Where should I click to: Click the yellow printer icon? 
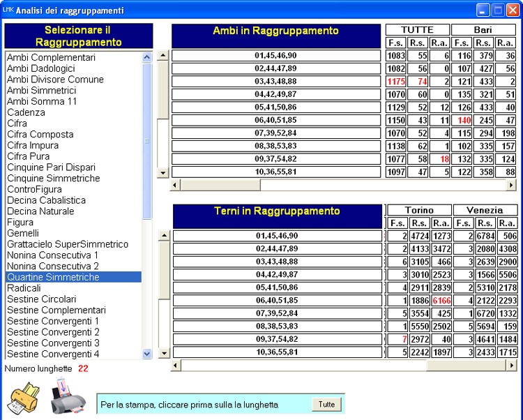pyautogui.click(x=24, y=398)
